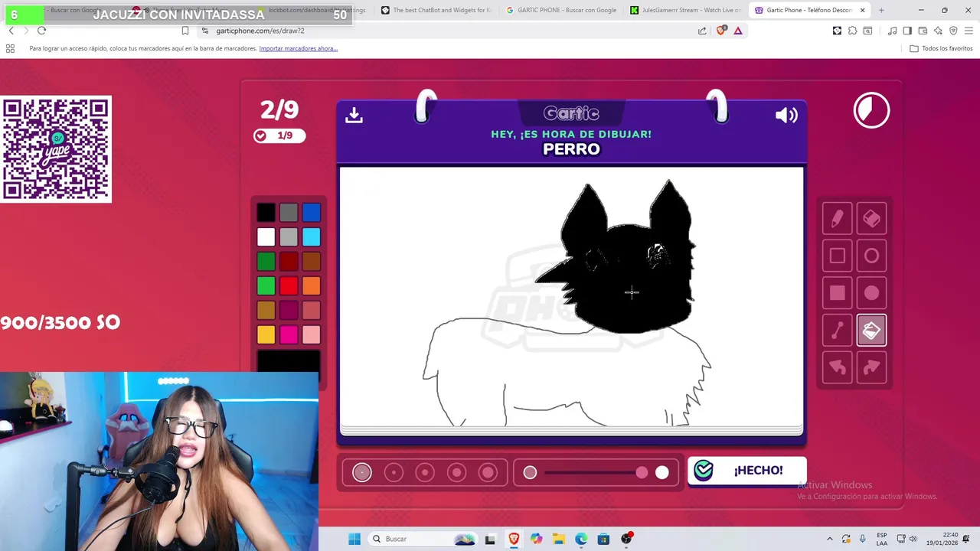Pick the filled rectangle shape tool
This screenshot has width=980, height=551.
coord(838,293)
